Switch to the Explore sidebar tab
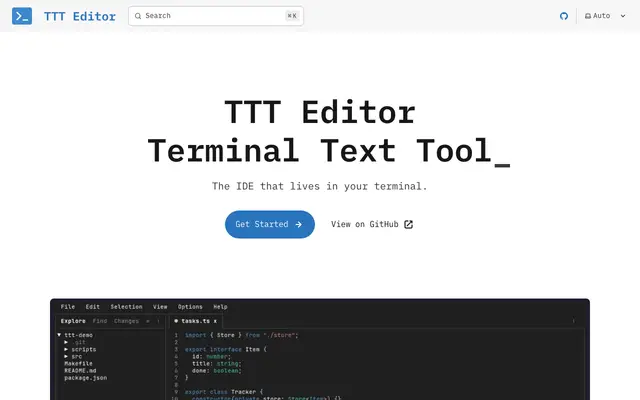Screen dimensions: 640x400 [73, 321]
